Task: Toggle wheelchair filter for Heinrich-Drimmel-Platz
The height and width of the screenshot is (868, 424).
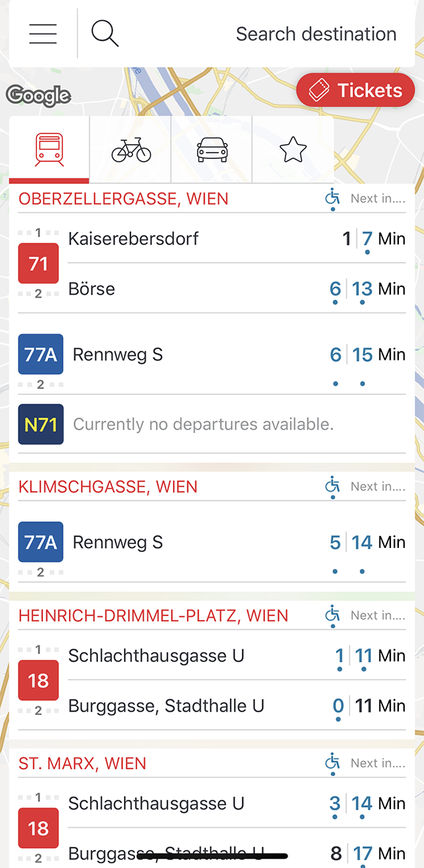Action: pos(333,614)
